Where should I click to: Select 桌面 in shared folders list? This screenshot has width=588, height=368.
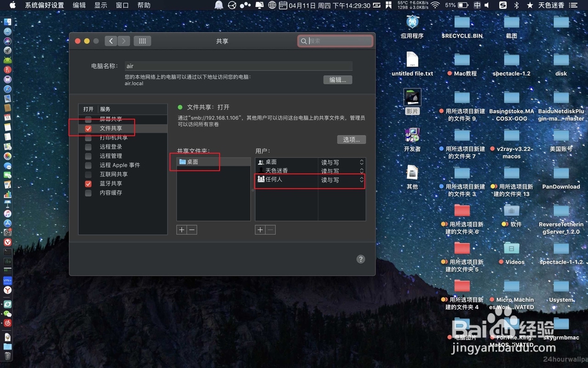[213, 162]
